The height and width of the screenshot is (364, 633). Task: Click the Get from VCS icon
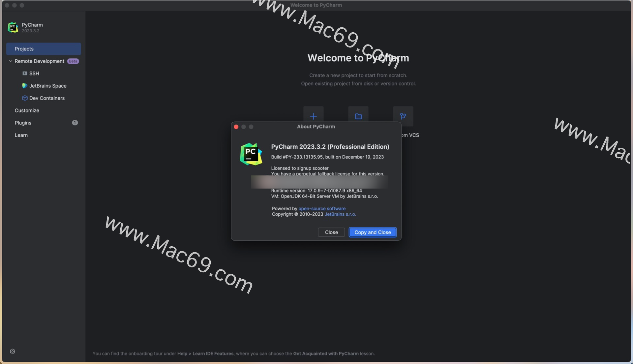pyautogui.click(x=403, y=116)
